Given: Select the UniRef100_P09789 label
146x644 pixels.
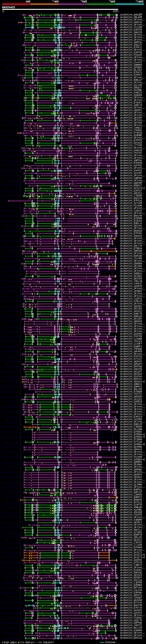Looking at the screenshot, I should [131, 337].
